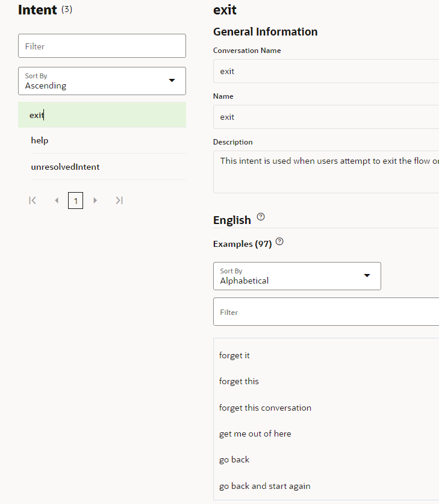The width and height of the screenshot is (439, 504).
Task: Select "get me out of here" example
Action: [x=255, y=434]
